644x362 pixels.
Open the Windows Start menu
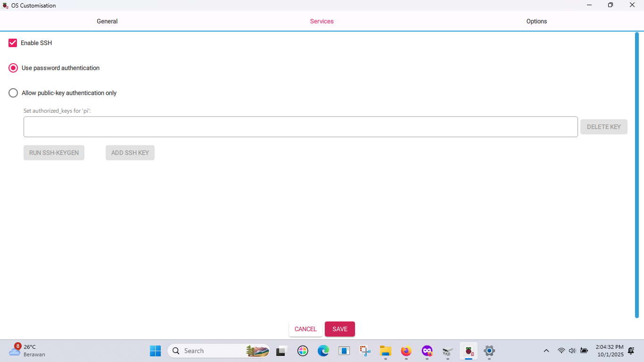point(155,351)
